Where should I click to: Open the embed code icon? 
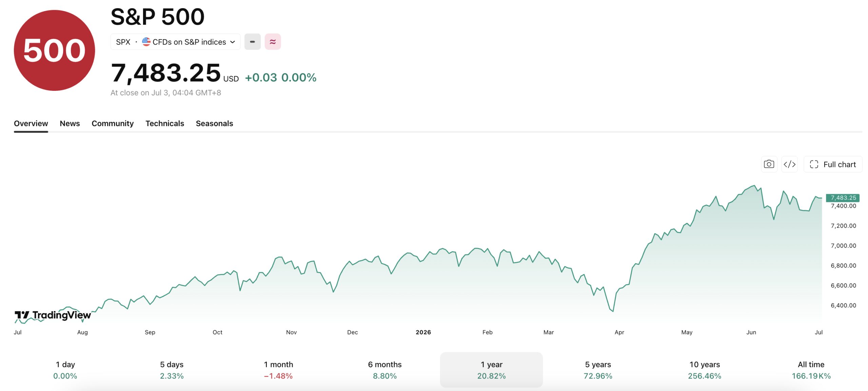point(789,164)
